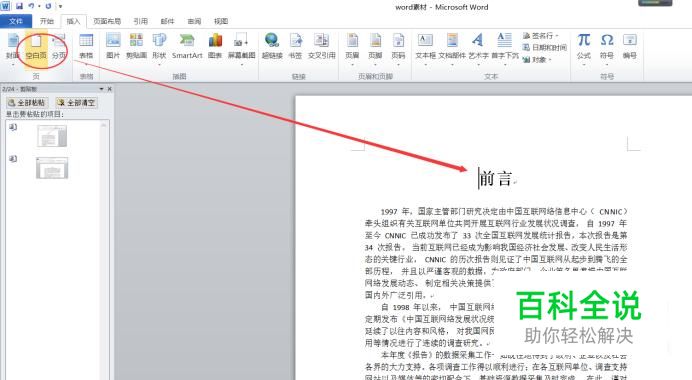
Task: Open the Object (对象) dropdown
Action: click(x=537, y=59)
